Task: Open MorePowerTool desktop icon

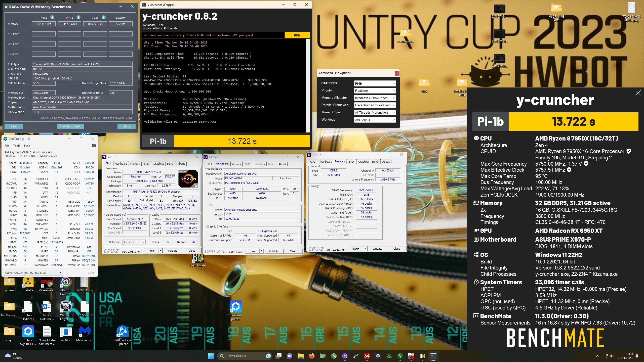Action: (47, 285)
